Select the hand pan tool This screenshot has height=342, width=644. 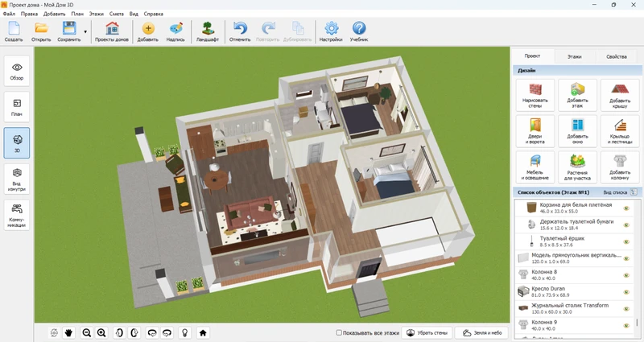pyautogui.click(x=68, y=332)
